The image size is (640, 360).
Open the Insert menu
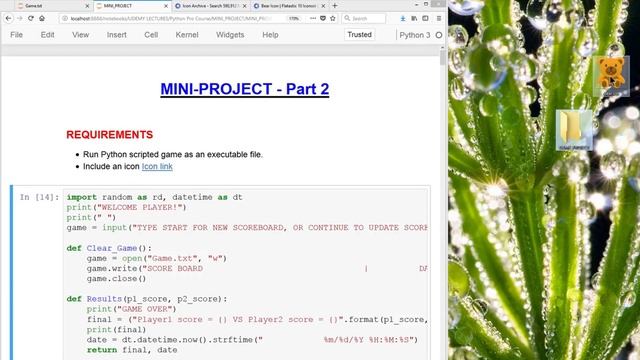point(117,35)
